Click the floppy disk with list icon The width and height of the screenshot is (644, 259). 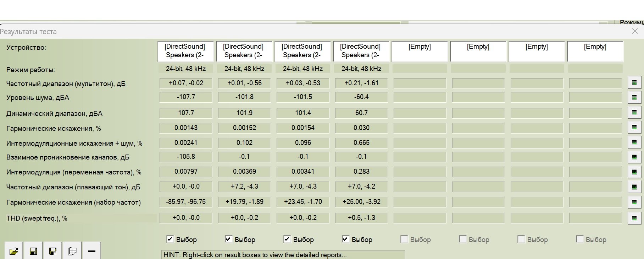pyautogui.click(x=53, y=251)
